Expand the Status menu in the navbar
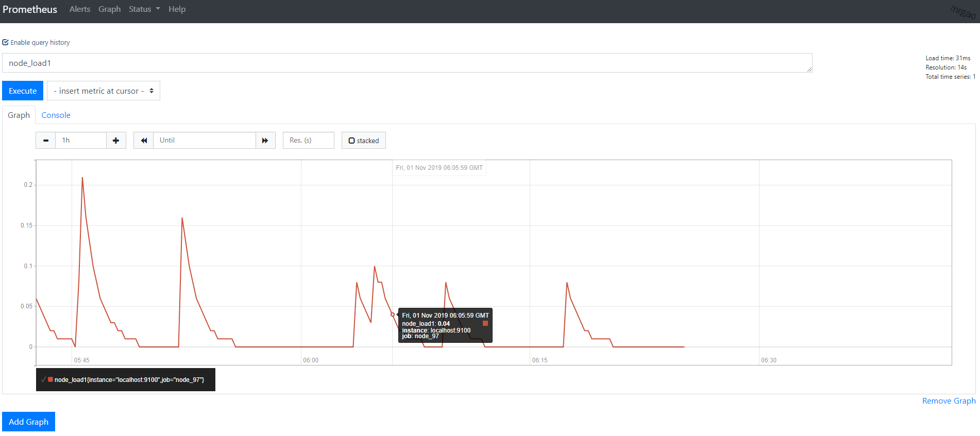This screenshot has height=436, width=980. (x=144, y=9)
